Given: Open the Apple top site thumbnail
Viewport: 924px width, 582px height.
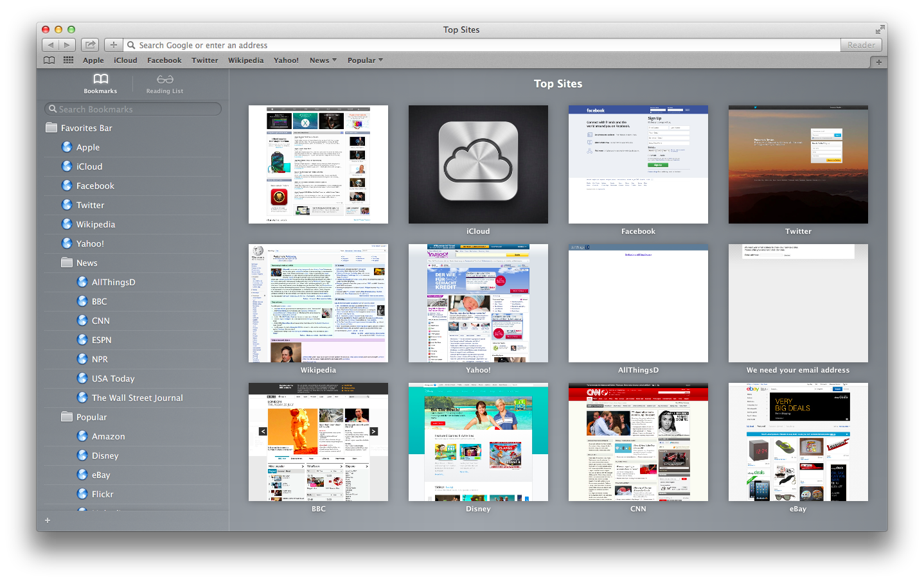Looking at the screenshot, I should click(x=318, y=164).
